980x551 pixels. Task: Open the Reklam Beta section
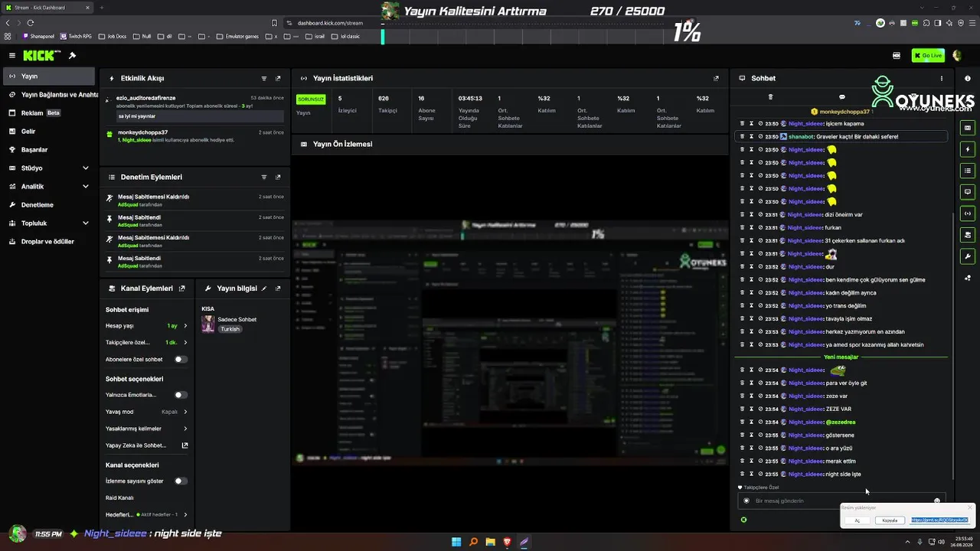coord(49,113)
